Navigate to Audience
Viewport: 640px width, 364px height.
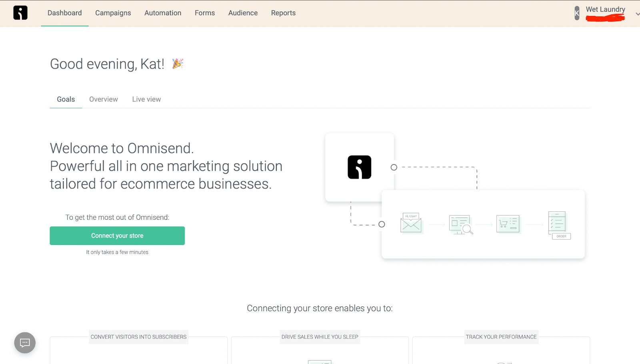coord(243,13)
